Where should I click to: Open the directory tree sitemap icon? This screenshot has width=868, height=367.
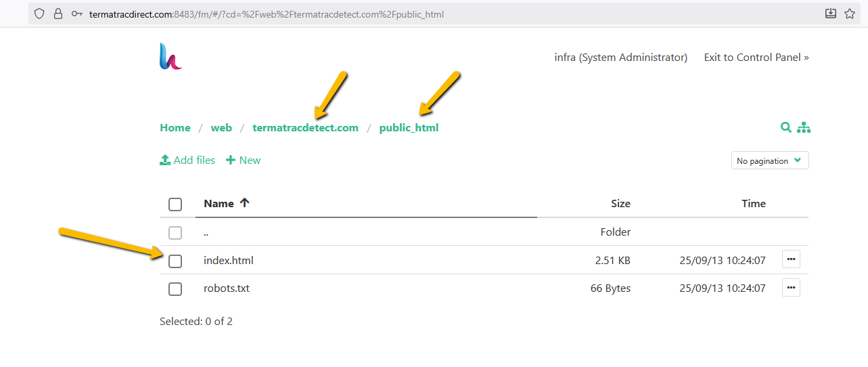point(804,127)
